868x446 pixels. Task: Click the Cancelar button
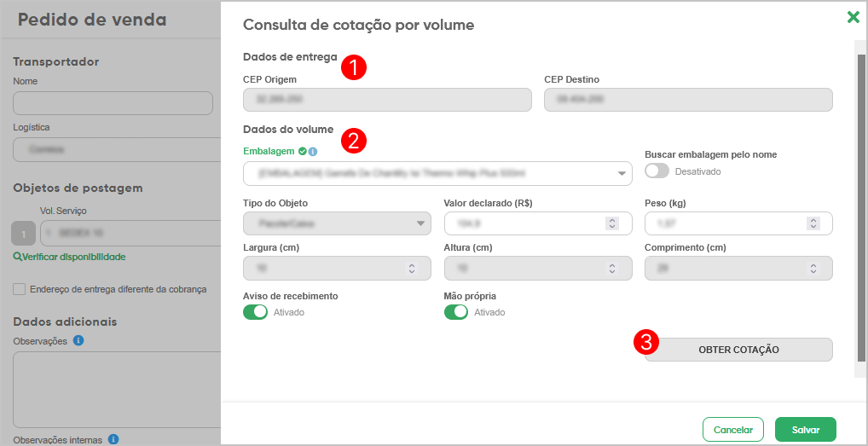pyautogui.click(x=733, y=430)
